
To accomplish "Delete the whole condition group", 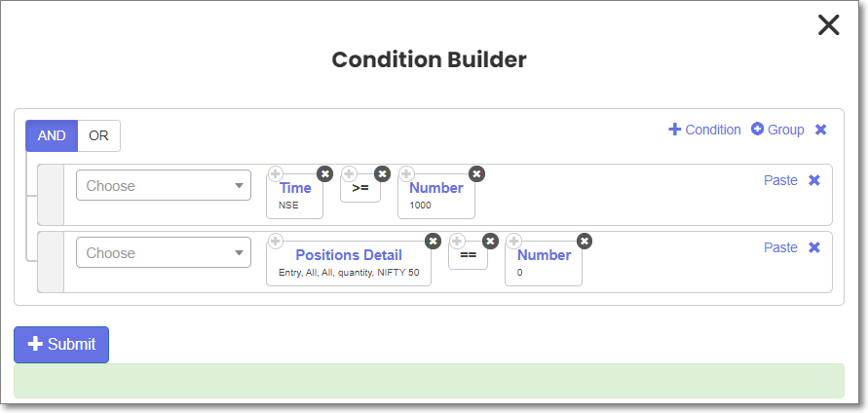I will (x=821, y=130).
